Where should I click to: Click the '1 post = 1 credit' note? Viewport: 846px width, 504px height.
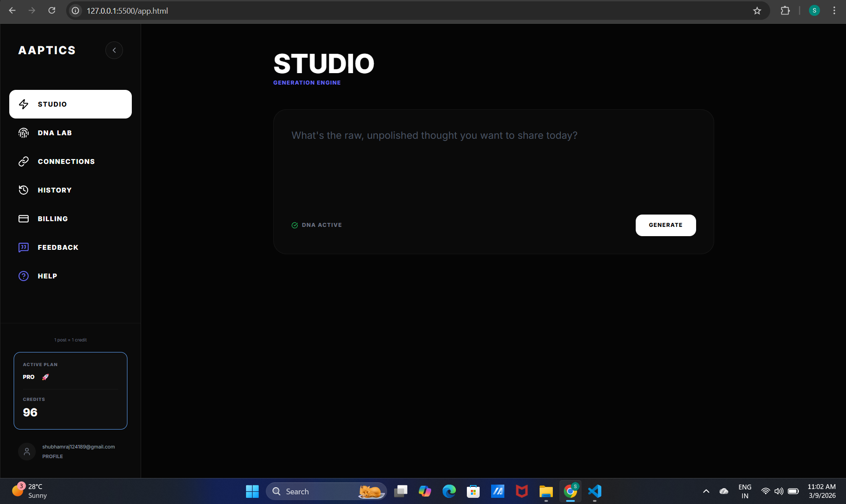coord(71,340)
